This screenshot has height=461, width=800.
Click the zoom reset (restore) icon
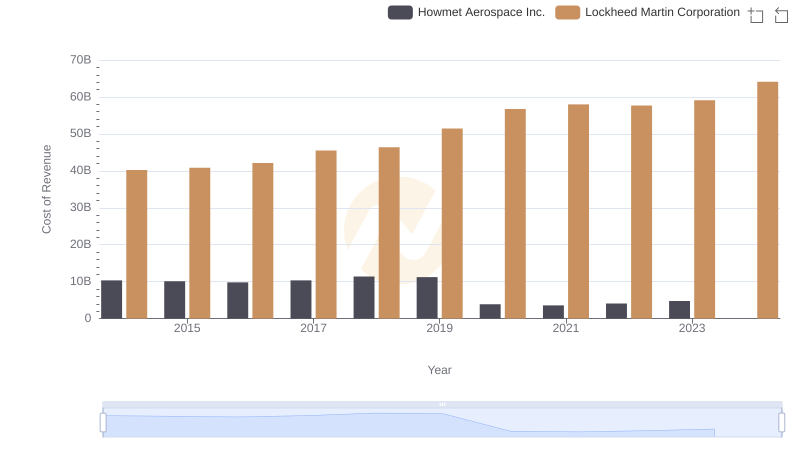tap(781, 15)
